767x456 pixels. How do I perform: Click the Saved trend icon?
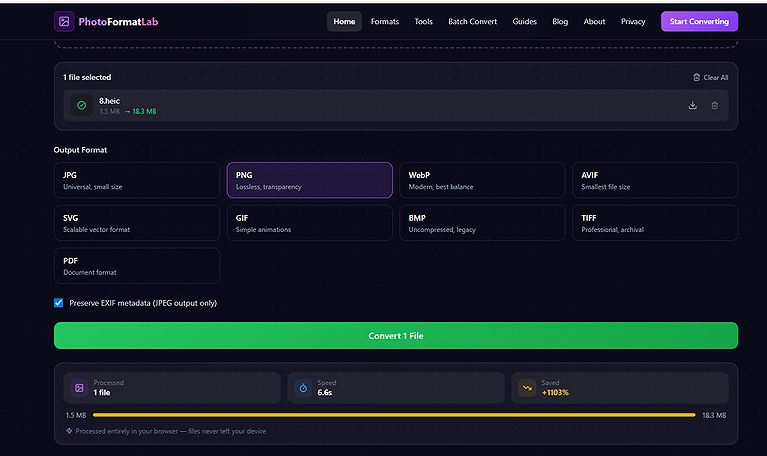click(527, 388)
